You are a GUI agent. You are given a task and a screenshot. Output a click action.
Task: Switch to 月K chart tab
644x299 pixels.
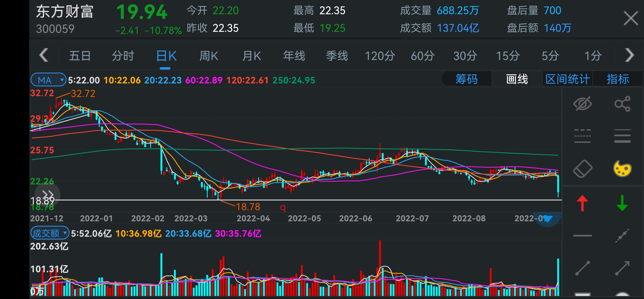[x=252, y=56]
